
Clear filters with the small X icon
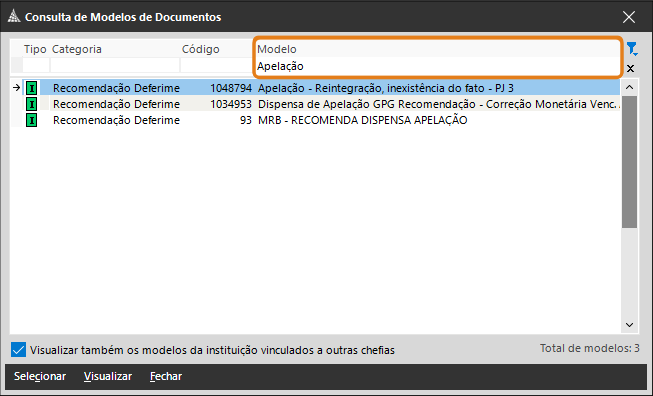(631, 69)
